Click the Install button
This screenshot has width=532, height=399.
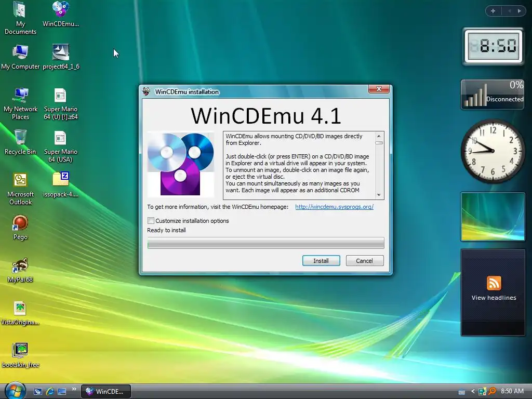(321, 261)
